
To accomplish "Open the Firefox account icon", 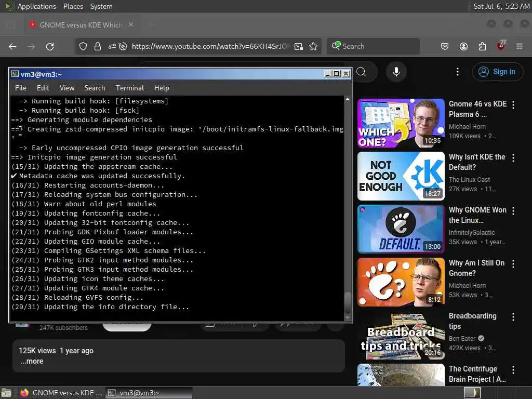I will click(463, 46).
